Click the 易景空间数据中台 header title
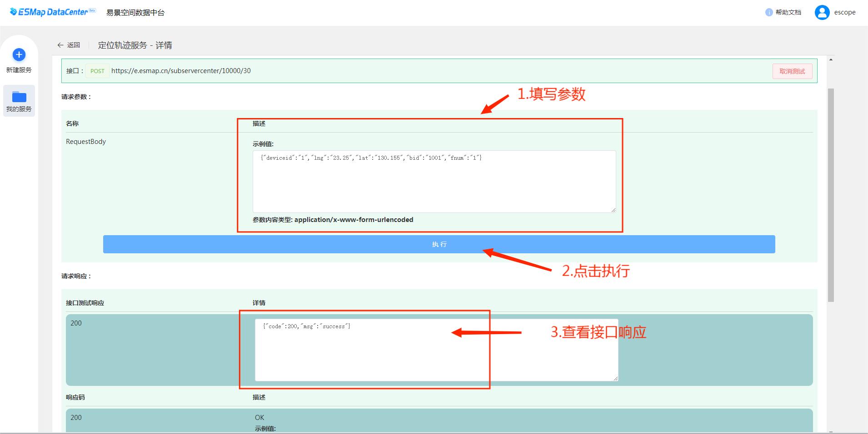868x434 pixels. [135, 13]
